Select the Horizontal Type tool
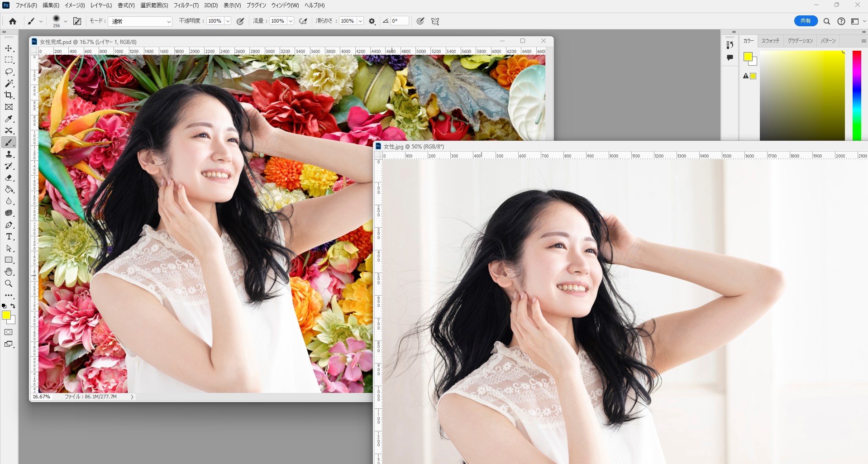868x464 pixels. tap(9, 237)
